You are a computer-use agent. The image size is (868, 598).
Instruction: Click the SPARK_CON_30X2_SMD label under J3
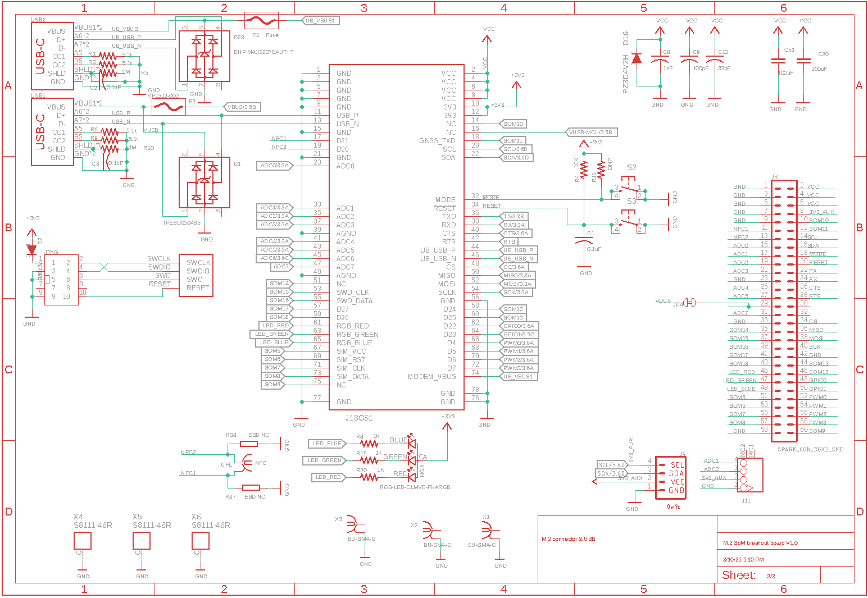(x=811, y=449)
